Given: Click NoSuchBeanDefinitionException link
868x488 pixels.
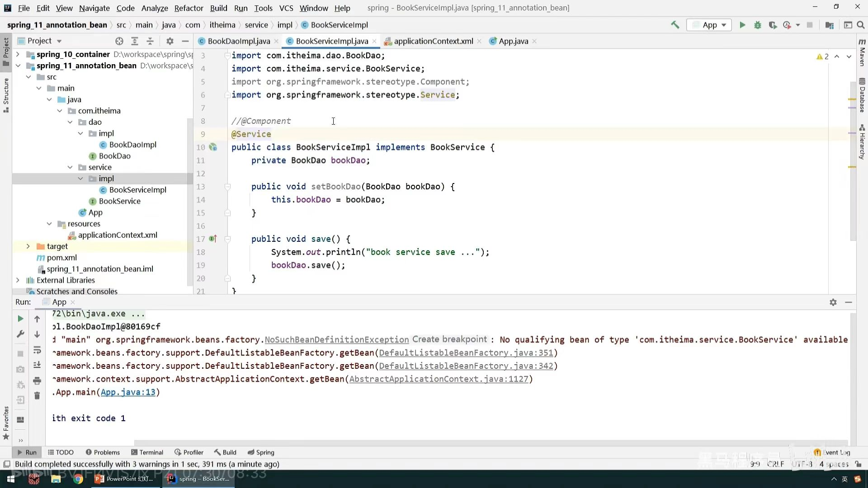Looking at the screenshot, I should tap(337, 340).
